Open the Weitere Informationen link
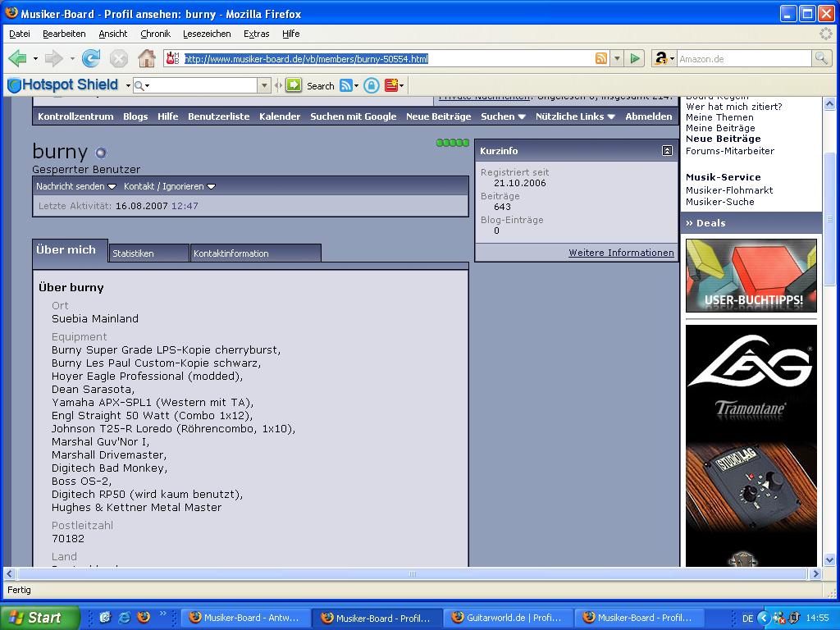Image resolution: width=840 pixels, height=630 pixels. click(622, 253)
